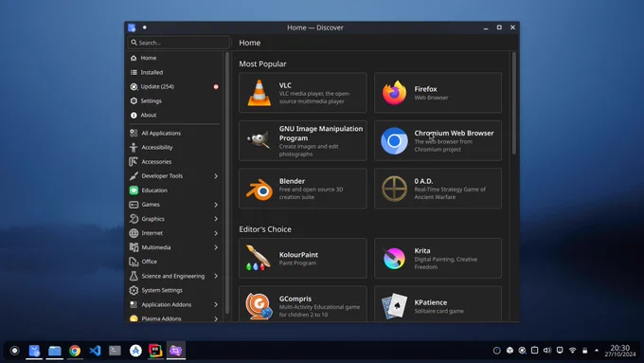Expand the Developer Tools category arrow
Image resolution: width=644 pixels, height=363 pixels.
pyautogui.click(x=216, y=176)
